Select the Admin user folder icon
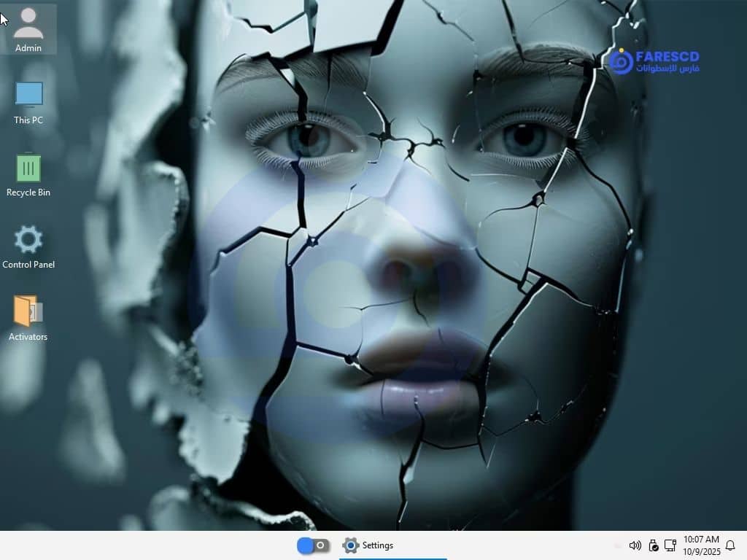 pos(28,23)
